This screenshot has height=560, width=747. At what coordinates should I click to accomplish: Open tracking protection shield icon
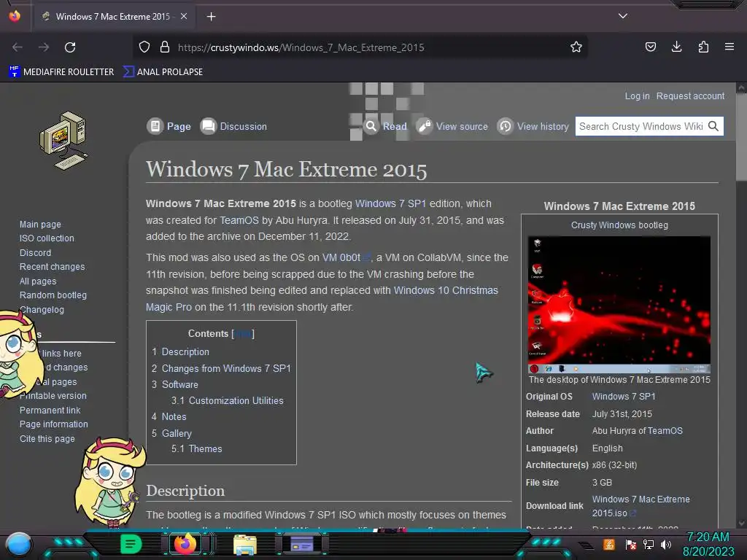coord(144,47)
